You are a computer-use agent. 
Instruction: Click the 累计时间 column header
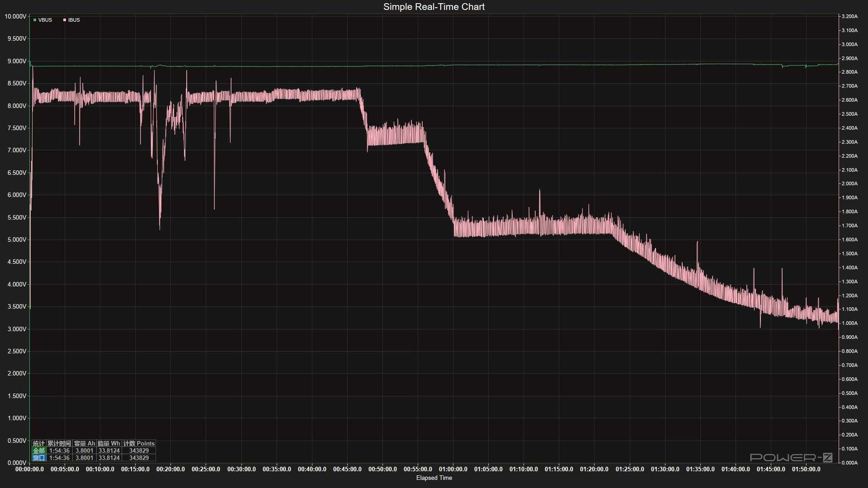[x=59, y=444]
